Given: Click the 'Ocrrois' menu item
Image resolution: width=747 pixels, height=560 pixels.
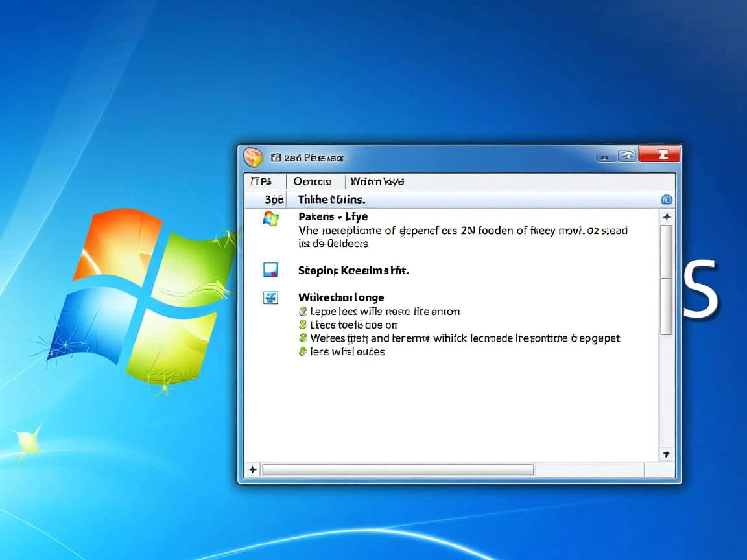Looking at the screenshot, I should pos(313,181).
